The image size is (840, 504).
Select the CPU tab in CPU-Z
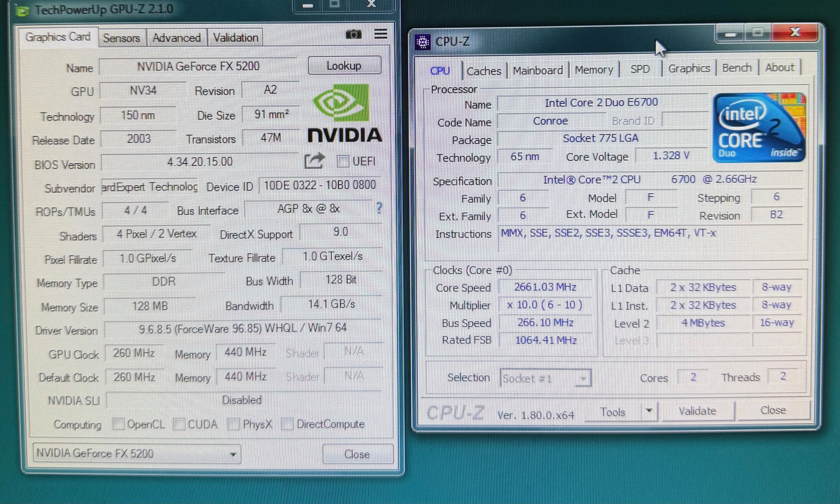(440, 71)
